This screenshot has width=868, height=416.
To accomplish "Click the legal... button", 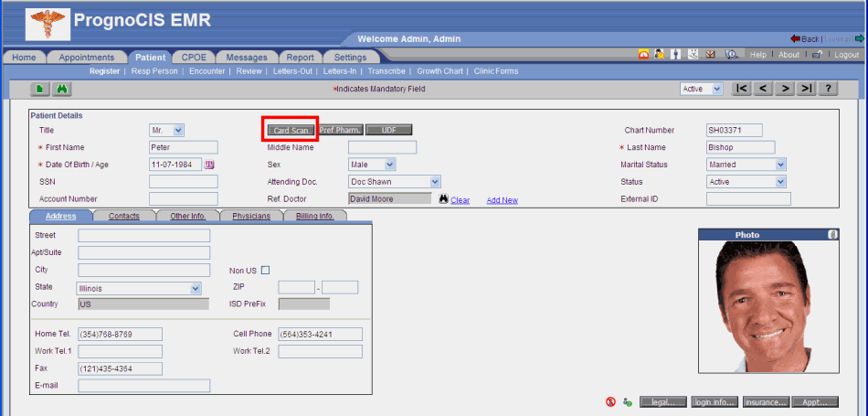I will pyautogui.click(x=662, y=402).
